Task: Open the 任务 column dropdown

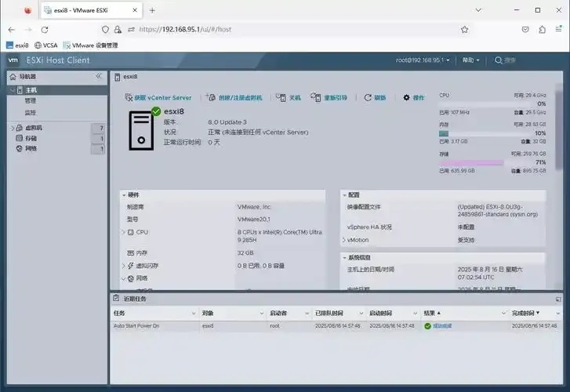Action: (x=194, y=313)
